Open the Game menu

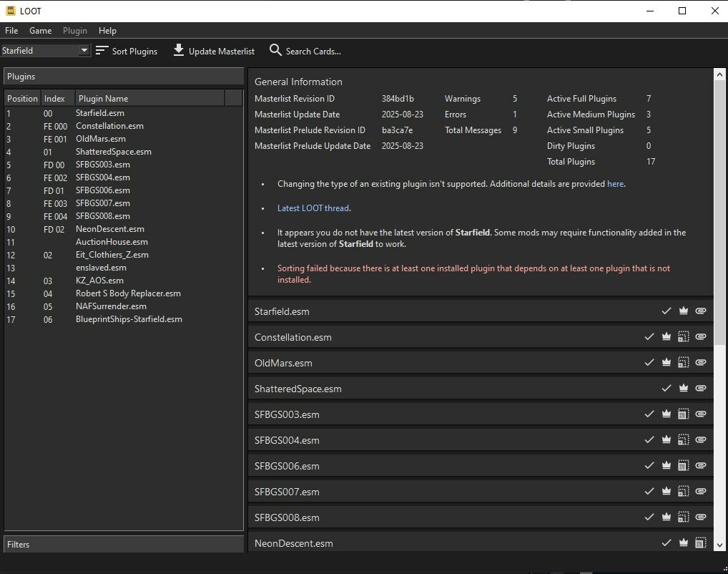click(x=40, y=31)
